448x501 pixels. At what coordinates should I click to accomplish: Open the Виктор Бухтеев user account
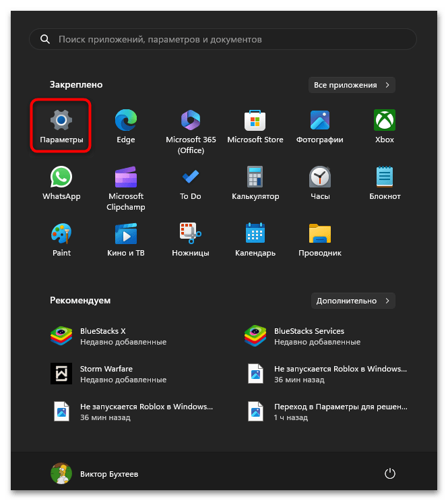point(94,473)
